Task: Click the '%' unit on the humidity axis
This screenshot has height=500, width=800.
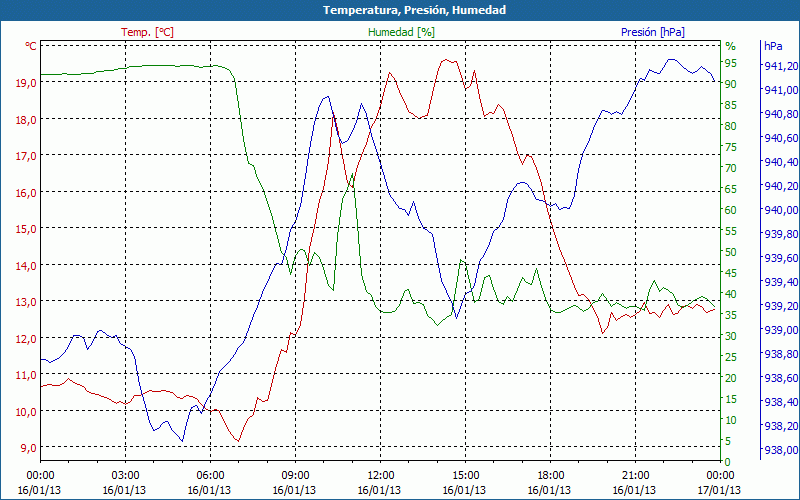Action: click(x=731, y=46)
